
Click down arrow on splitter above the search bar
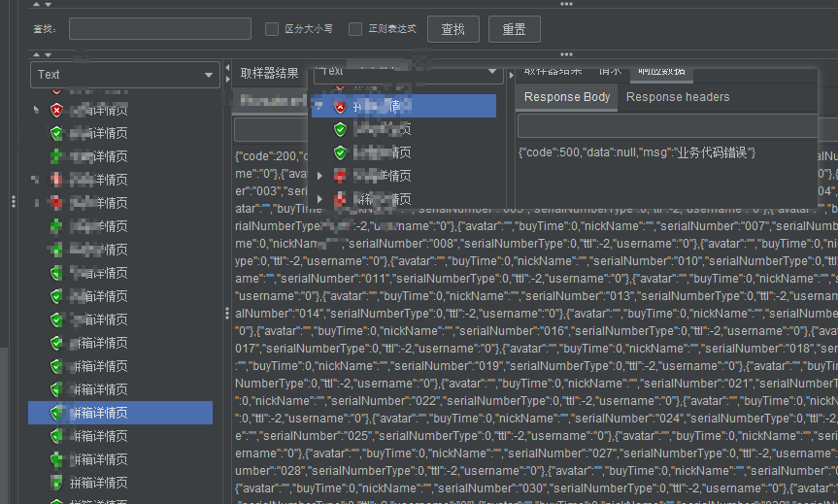pos(49,4)
